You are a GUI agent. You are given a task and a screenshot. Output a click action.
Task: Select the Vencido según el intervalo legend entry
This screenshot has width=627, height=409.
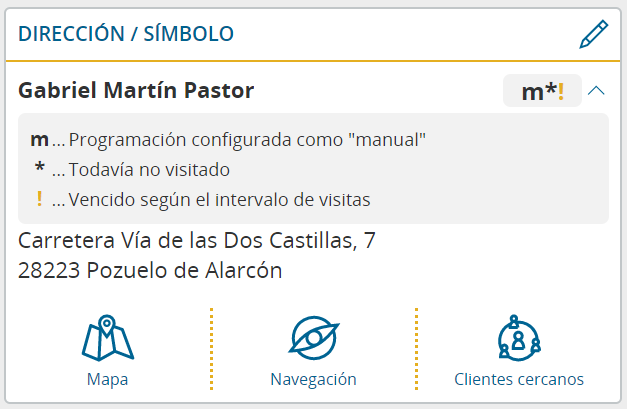coord(203,200)
